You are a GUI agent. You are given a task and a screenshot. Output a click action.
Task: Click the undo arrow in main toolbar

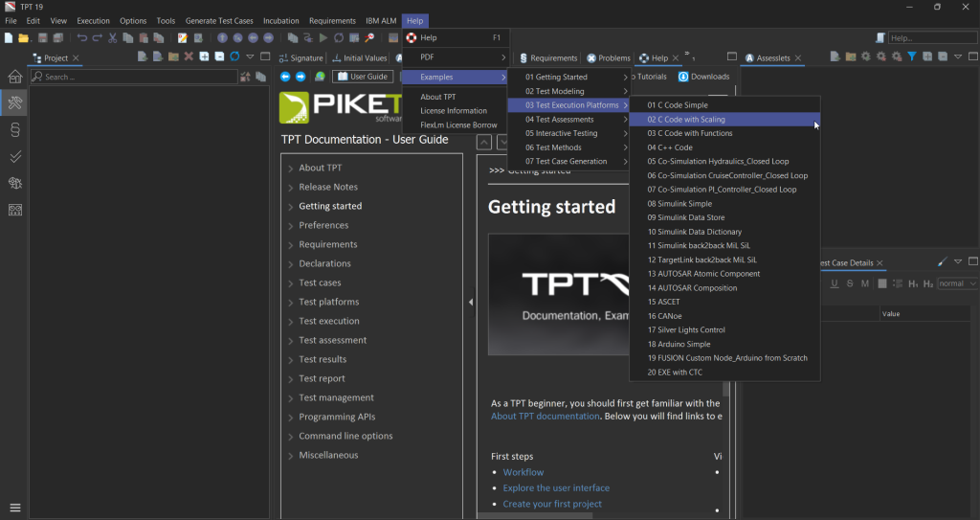81,37
